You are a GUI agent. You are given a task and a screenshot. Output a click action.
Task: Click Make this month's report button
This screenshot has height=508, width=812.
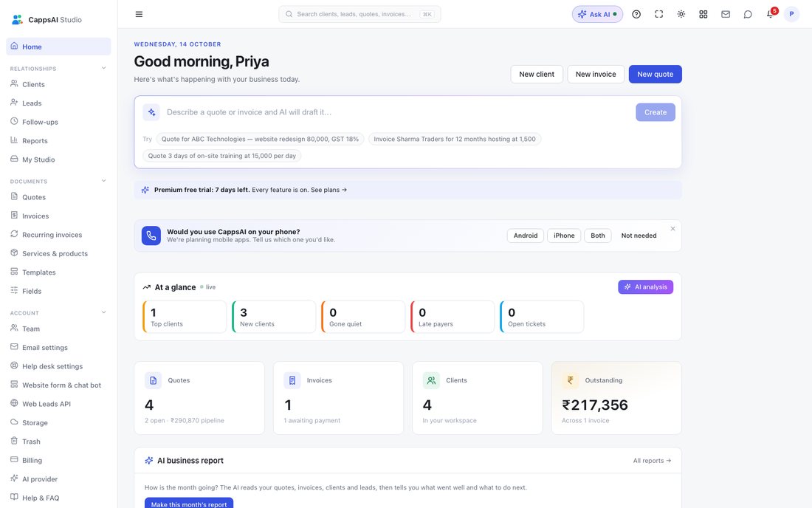pos(189,504)
